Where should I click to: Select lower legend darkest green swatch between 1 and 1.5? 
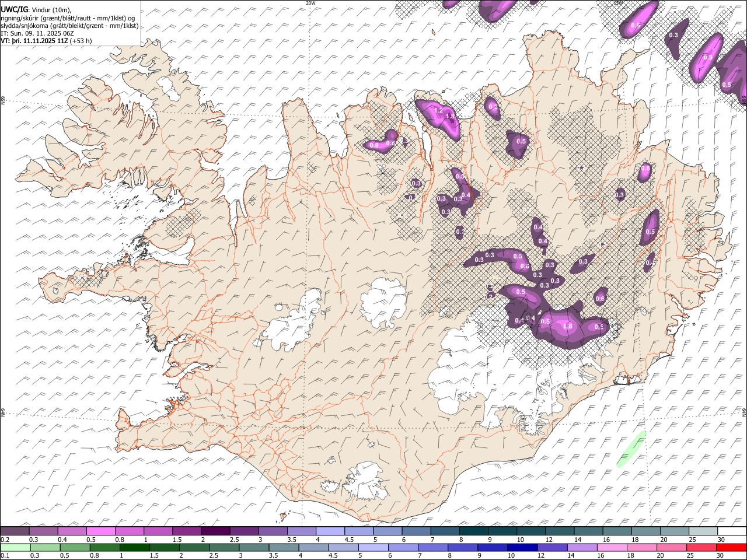click(135, 547)
